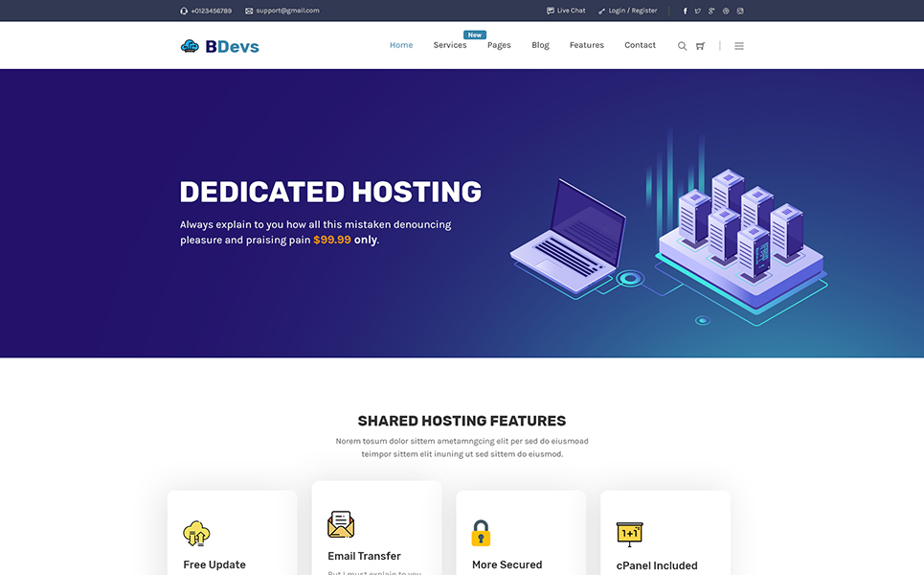Screen dimensions: 924x575
Task: Click the 'Norem tosum dolor sittem' description text
Action: pos(462,447)
